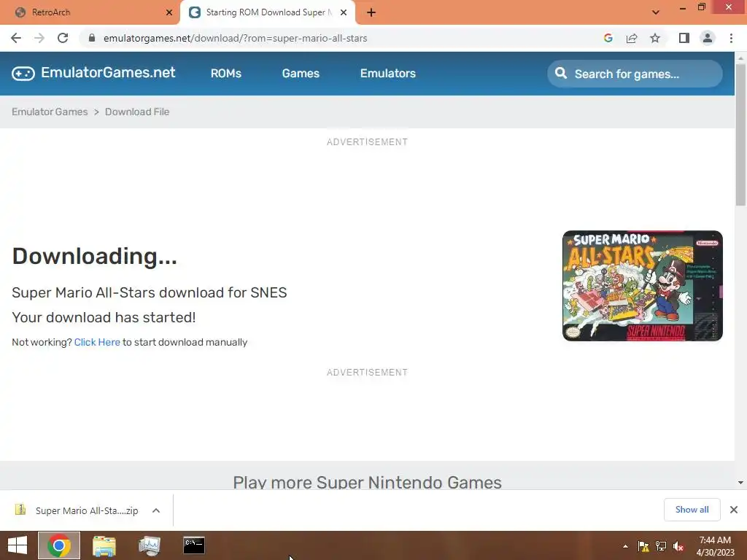Open Command Prompt from taskbar
The height and width of the screenshot is (560, 747).
194,545
